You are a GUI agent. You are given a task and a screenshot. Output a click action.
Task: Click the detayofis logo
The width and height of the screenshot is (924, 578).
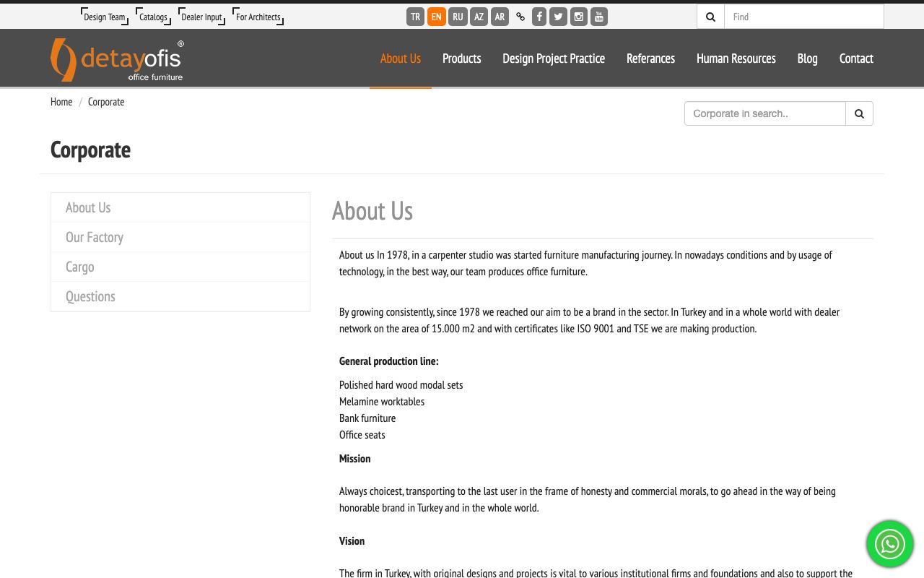click(x=117, y=60)
